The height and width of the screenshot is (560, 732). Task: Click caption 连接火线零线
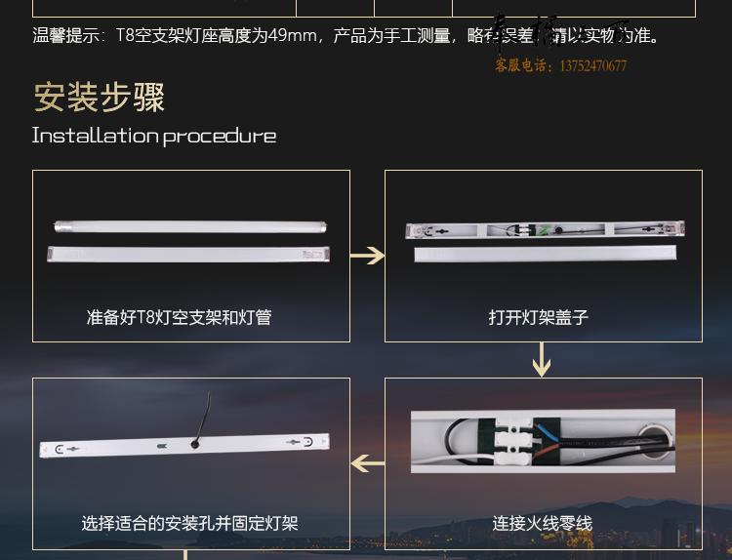click(542, 523)
